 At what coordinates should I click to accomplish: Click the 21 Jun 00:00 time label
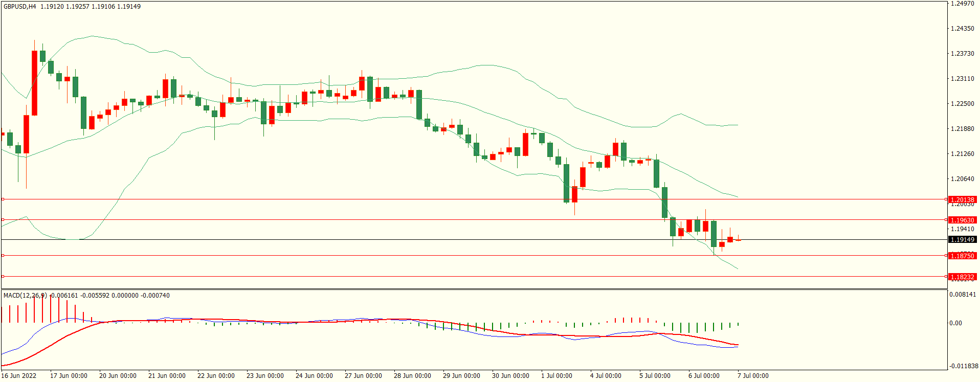coord(167,375)
